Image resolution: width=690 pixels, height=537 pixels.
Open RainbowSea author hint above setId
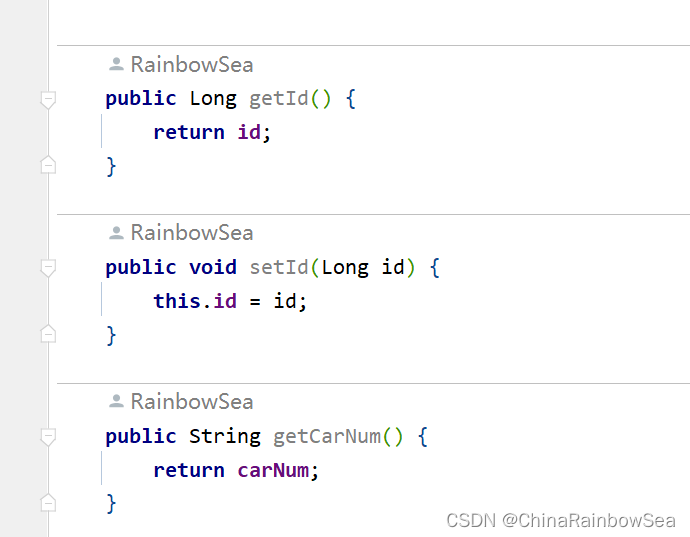(x=192, y=233)
